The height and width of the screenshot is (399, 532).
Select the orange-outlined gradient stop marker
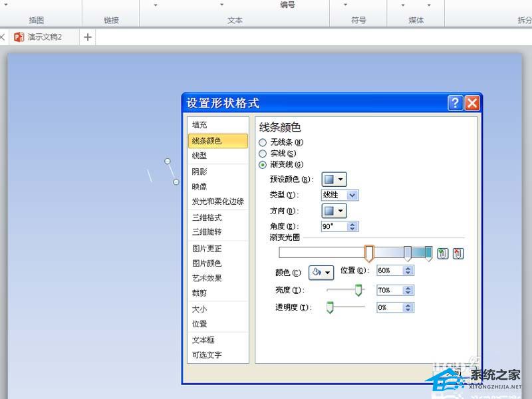click(x=369, y=253)
